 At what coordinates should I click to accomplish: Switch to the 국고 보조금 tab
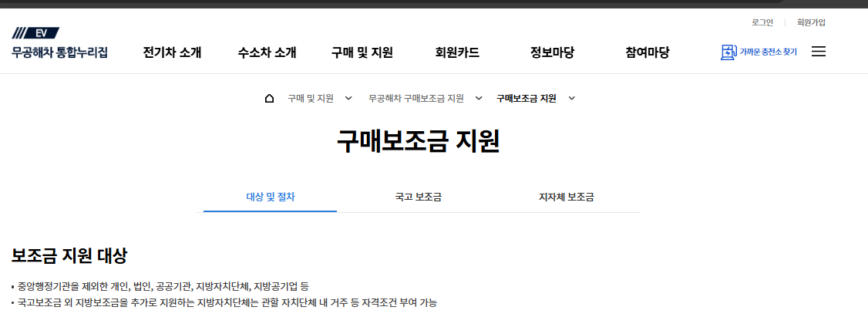coord(418,197)
